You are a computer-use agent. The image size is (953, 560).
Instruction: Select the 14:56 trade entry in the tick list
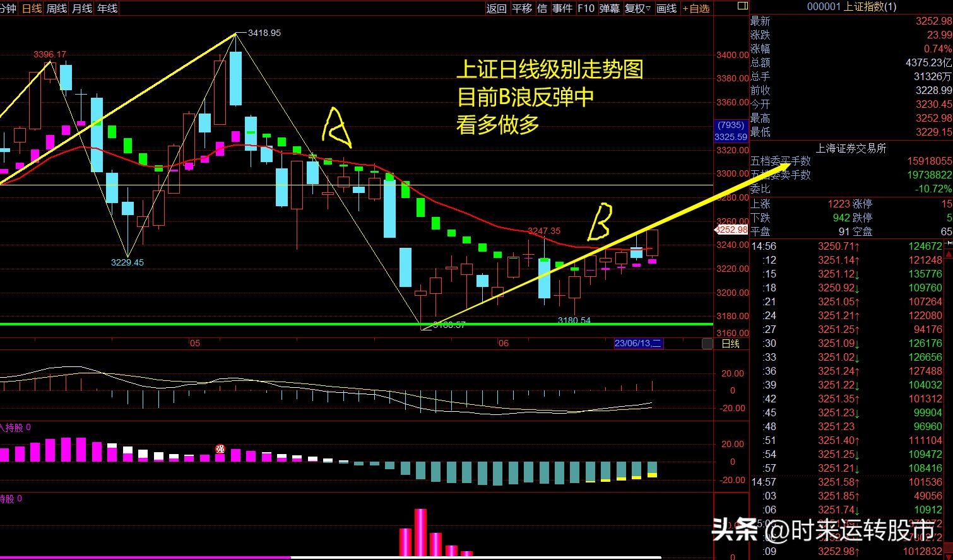pos(763,246)
